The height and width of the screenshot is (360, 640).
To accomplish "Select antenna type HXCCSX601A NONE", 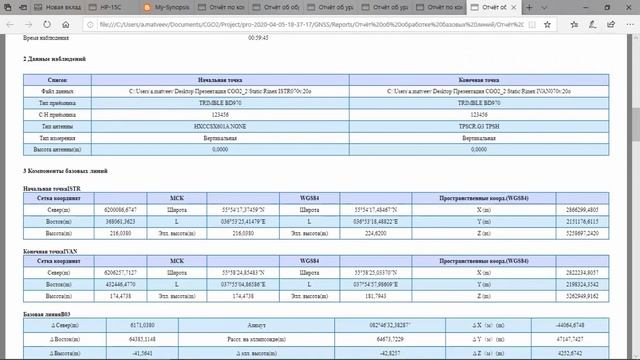I will (220, 127).
